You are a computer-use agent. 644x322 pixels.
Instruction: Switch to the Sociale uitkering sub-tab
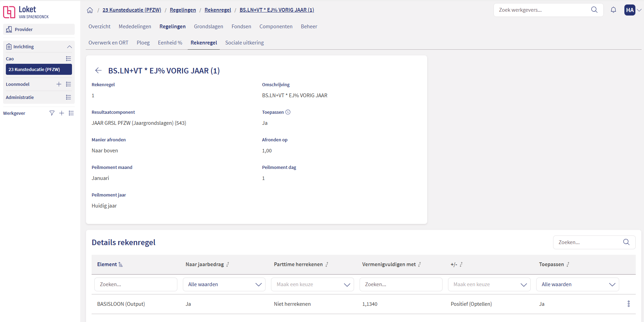[x=245, y=43]
